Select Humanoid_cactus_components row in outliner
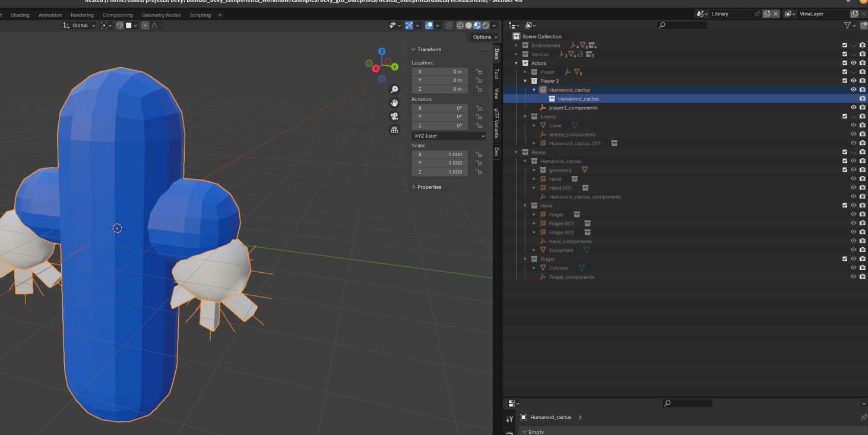868x435 pixels. pyautogui.click(x=585, y=197)
